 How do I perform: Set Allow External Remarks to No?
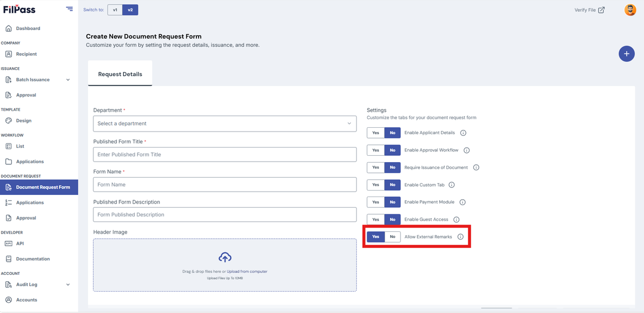tap(392, 237)
